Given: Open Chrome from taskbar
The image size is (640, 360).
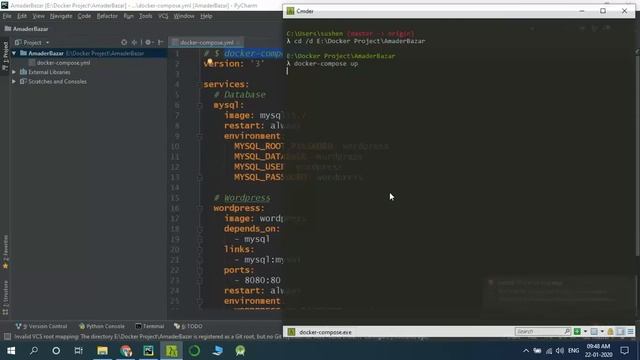Looking at the screenshot, I should click(126, 351).
